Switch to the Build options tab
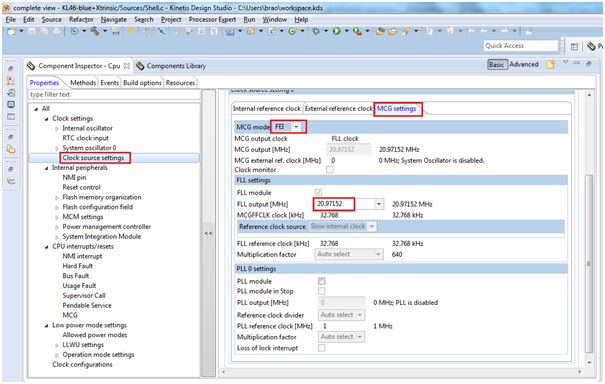This screenshot has height=384, width=605. click(x=142, y=83)
